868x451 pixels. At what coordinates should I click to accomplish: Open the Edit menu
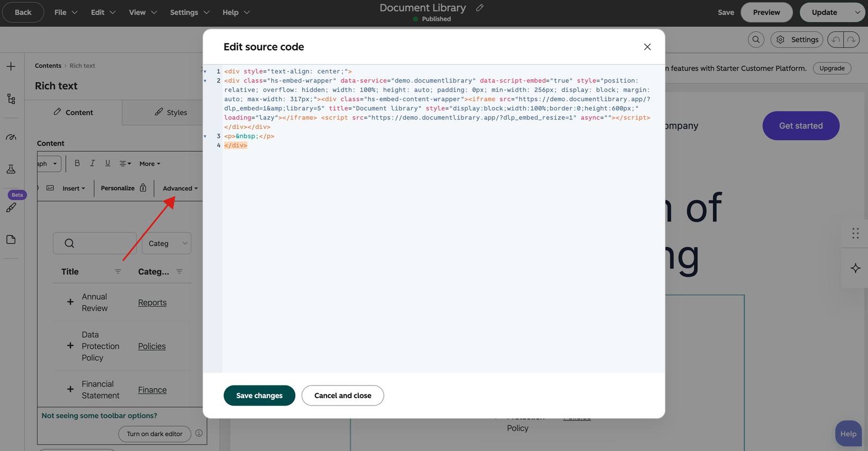coord(103,12)
